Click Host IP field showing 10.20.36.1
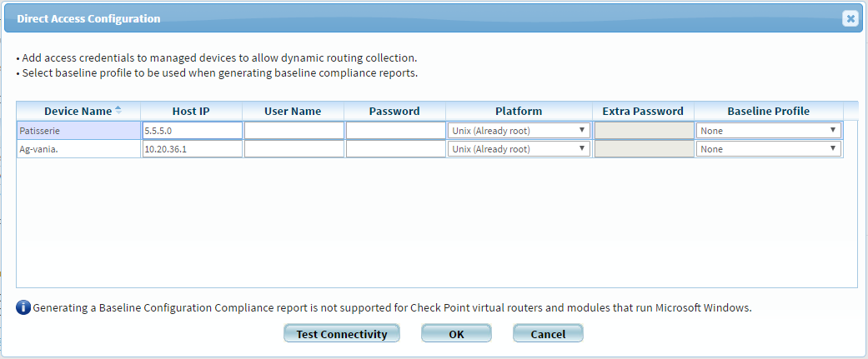The image size is (868, 359). click(192, 149)
